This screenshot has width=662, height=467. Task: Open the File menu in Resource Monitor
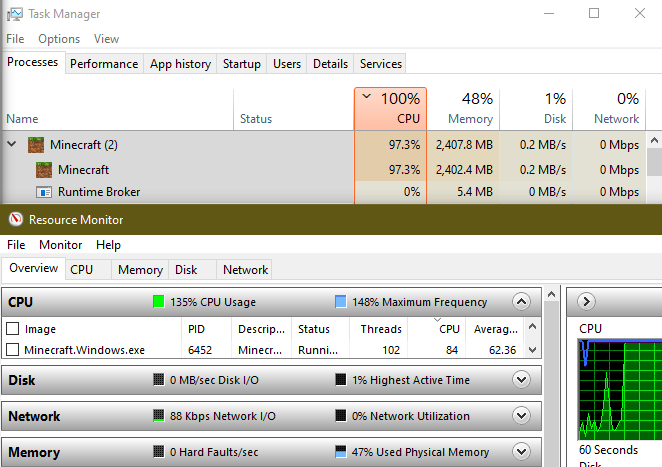point(16,245)
